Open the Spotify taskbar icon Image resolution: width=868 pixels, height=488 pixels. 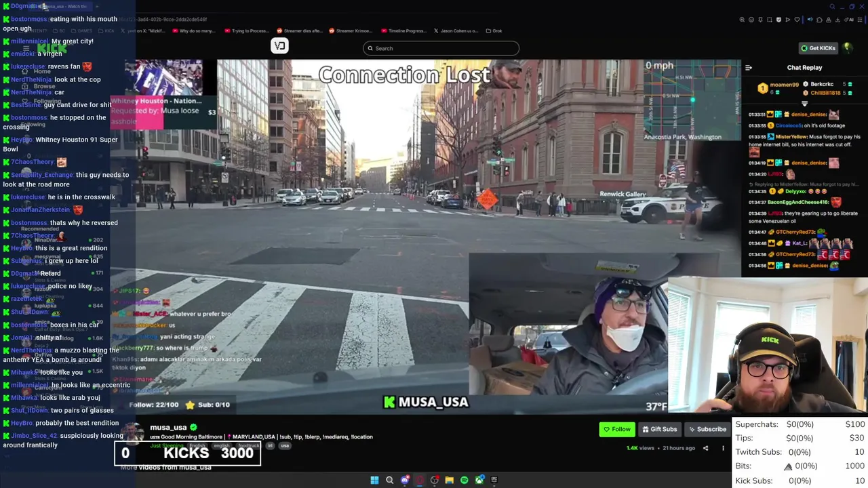point(465,480)
